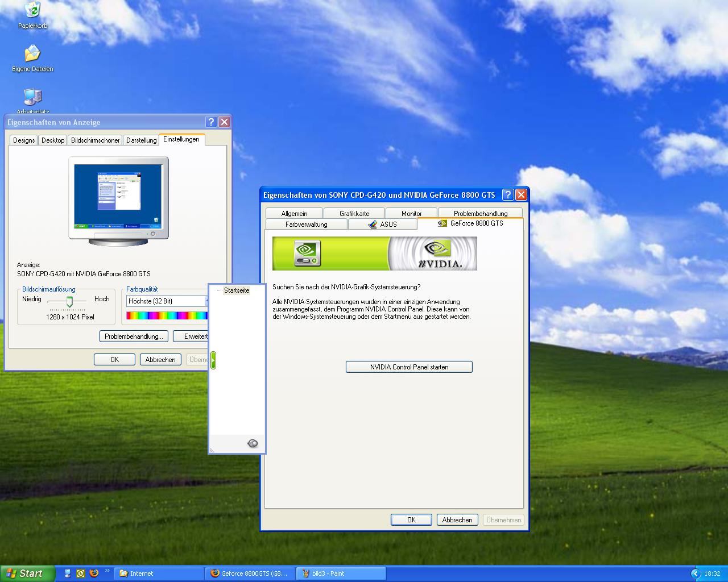The width and height of the screenshot is (728, 582).
Task: Click Abbrechen in the NVIDIA properties dialog
Action: 457,520
